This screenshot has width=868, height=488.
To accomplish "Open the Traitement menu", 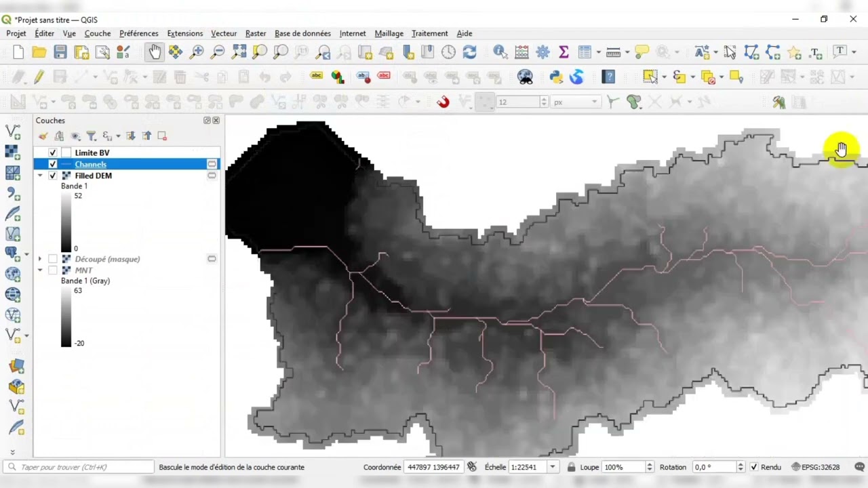I will [429, 33].
